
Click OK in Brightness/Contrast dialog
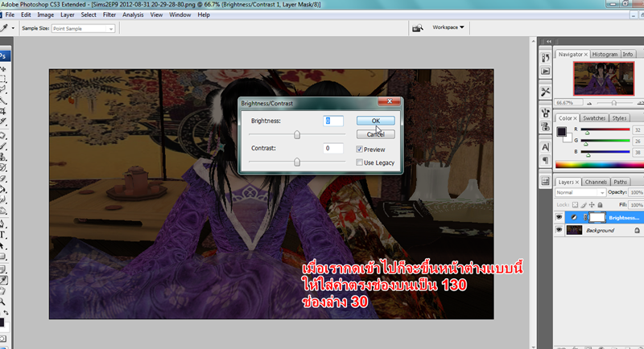click(x=376, y=121)
